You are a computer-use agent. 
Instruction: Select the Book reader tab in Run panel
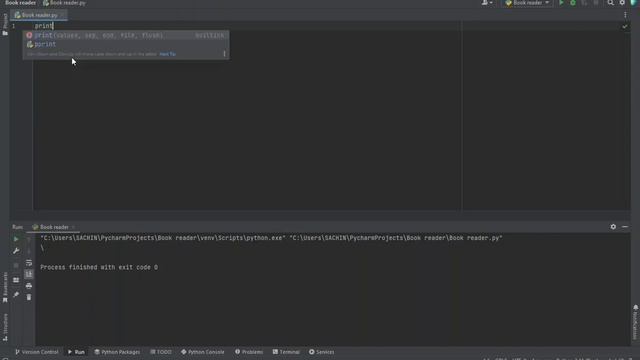pyautogui.click(x=53, y=227)
